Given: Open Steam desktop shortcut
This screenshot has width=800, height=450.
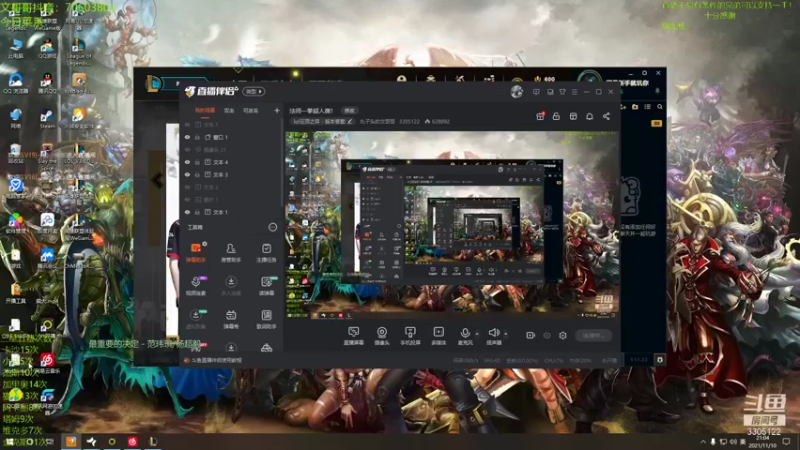Looking at the screenshot, I should pos(47,119).
